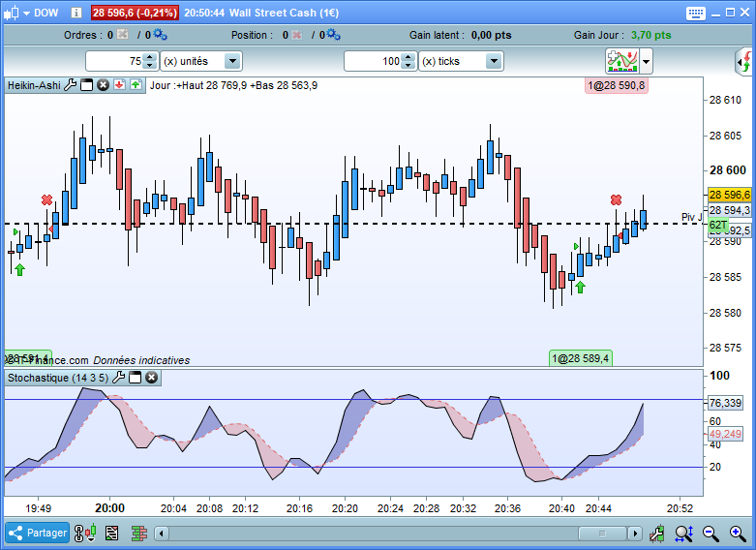Screen dimensions: 756x550
Task: Click Heikin-Ashi window panel icon
Action: (87, 85)
